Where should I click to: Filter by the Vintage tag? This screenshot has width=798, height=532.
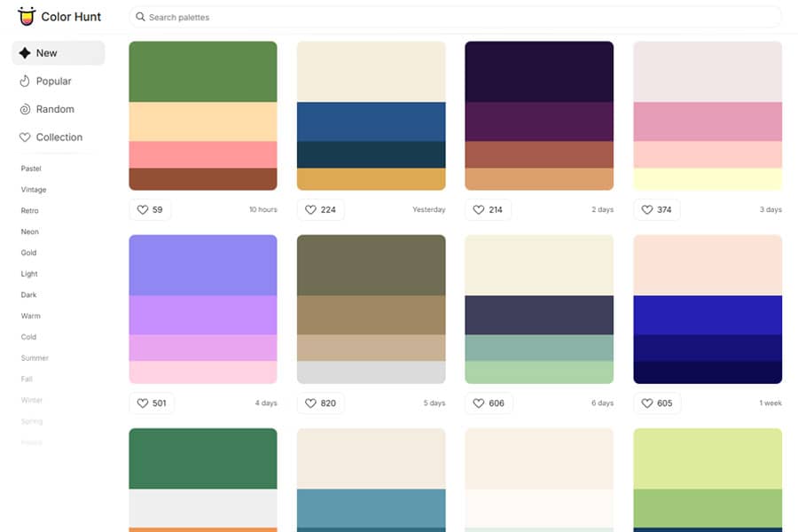[34, 190]
